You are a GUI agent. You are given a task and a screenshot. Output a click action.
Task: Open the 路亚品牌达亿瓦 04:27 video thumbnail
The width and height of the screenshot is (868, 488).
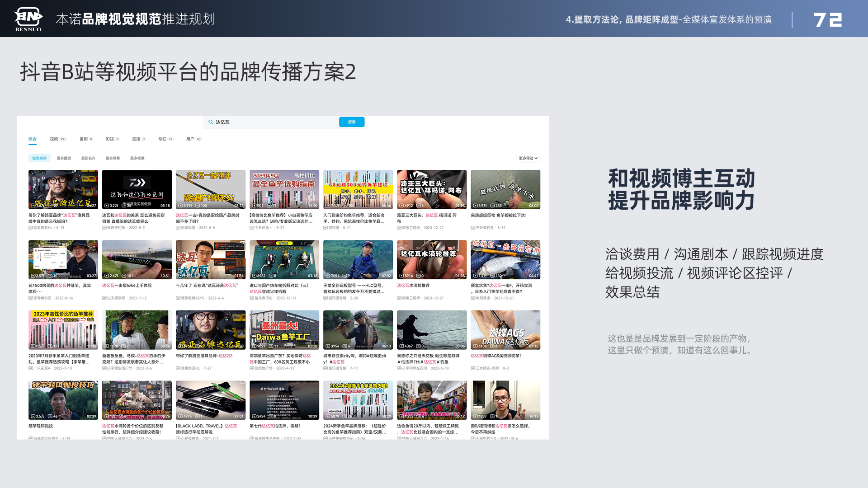coord(63,189)
